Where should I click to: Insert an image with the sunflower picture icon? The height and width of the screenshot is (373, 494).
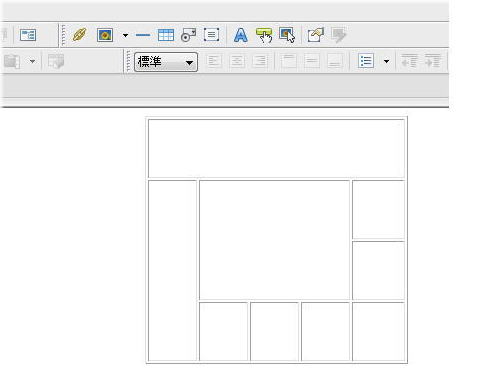105,35
